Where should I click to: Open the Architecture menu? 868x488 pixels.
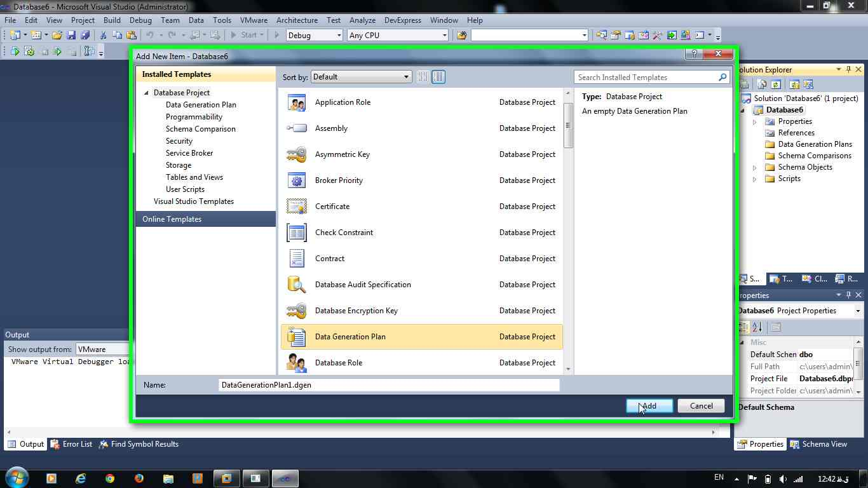(x=297, y=20)
